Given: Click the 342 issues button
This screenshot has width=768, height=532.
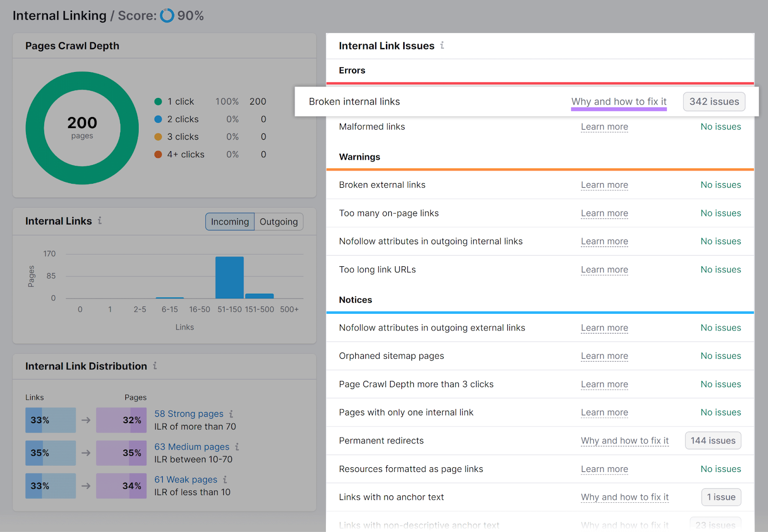Looking at the screenshot, I should [714, 101].
